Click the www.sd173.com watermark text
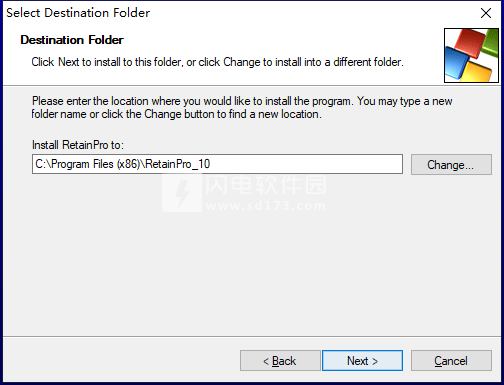504x385 pixels. (266, 206)
